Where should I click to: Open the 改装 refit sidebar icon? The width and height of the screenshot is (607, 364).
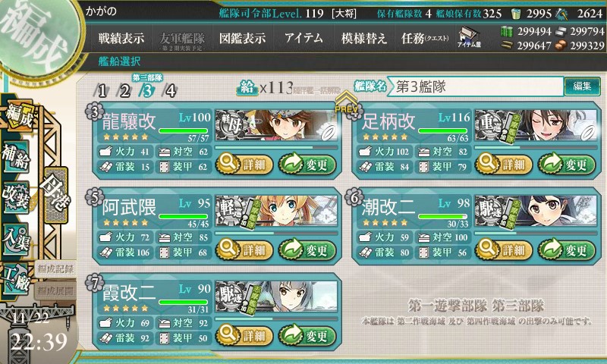tap(16, 196)
